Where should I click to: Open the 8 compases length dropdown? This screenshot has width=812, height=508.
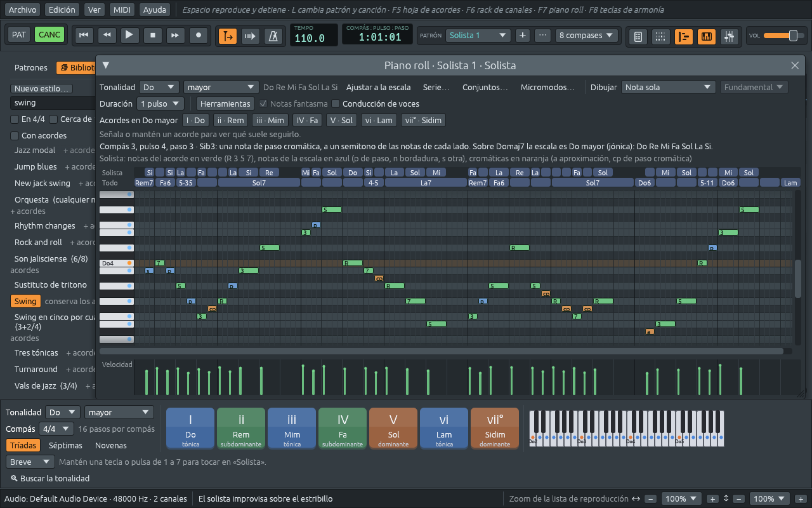(x=587, y=36)
